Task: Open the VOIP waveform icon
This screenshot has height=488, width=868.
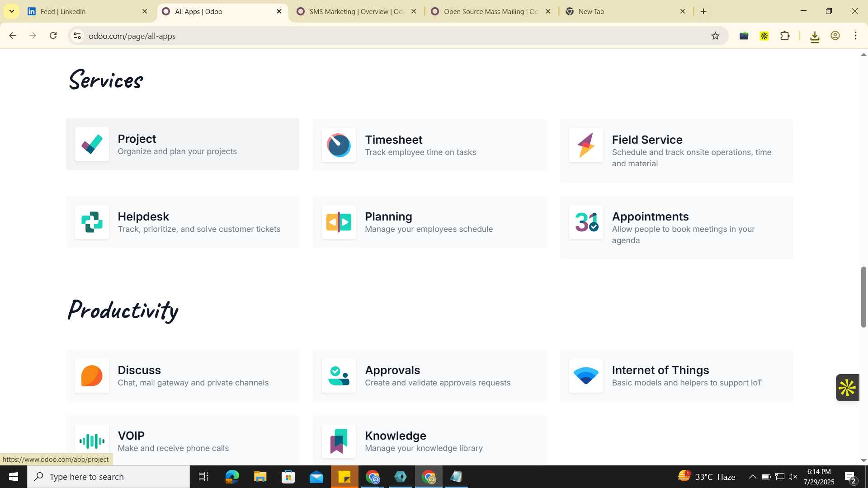Action: (x=92, y=441)
